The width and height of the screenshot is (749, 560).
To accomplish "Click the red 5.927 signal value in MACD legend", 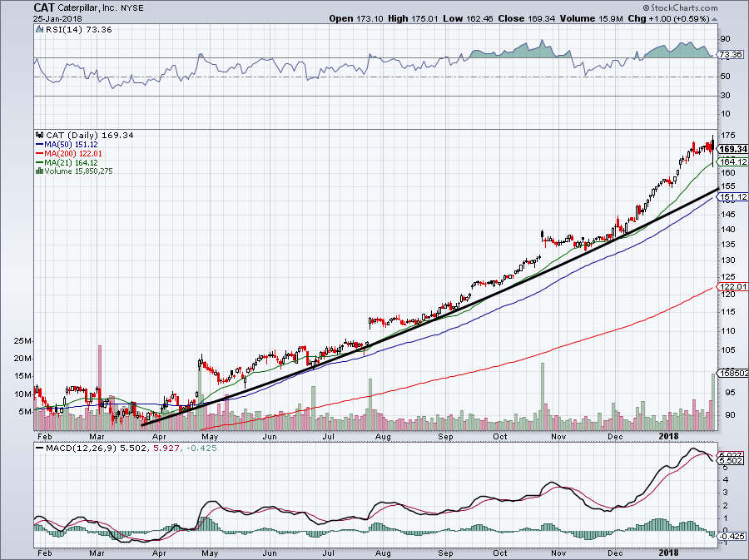I will (166, 448).
